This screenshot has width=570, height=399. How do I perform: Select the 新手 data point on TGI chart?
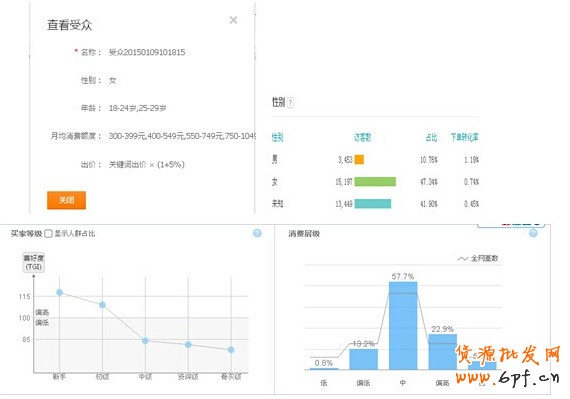coord(60,292)
